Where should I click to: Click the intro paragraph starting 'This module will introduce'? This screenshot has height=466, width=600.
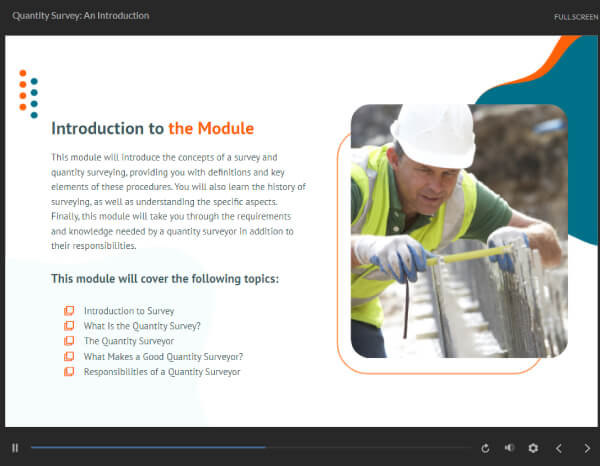178,201
